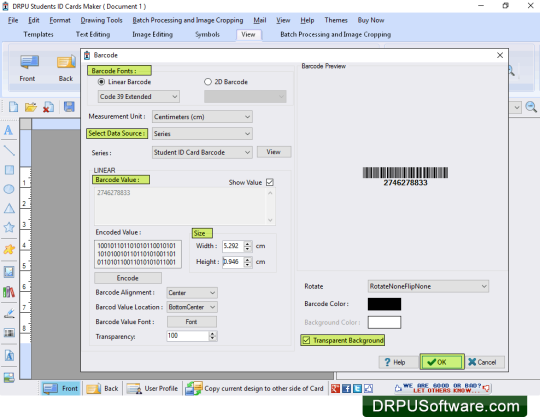Select the Triangle shape tool
Viewport: 540px width, 417px height.
(x=9, y=208)
